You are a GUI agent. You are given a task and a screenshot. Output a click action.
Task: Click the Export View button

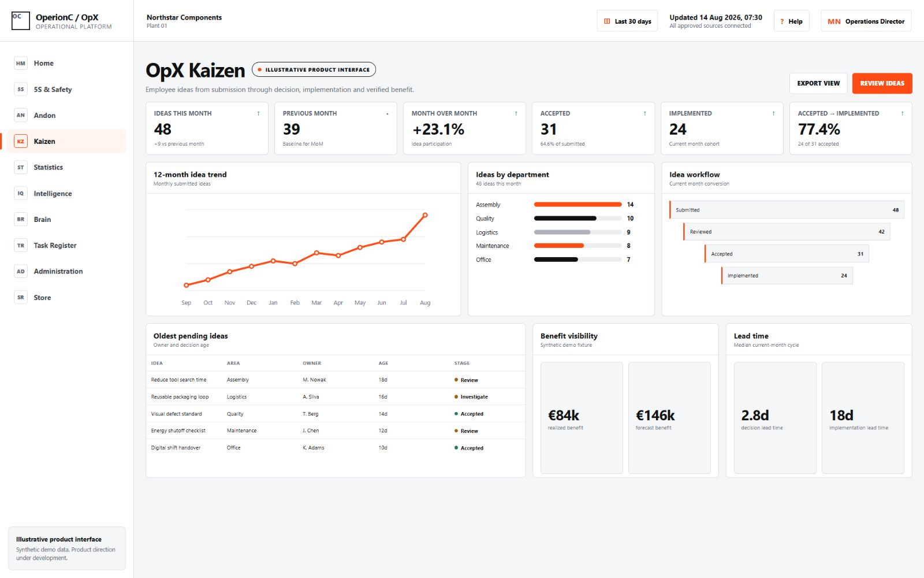pos(818,83)
